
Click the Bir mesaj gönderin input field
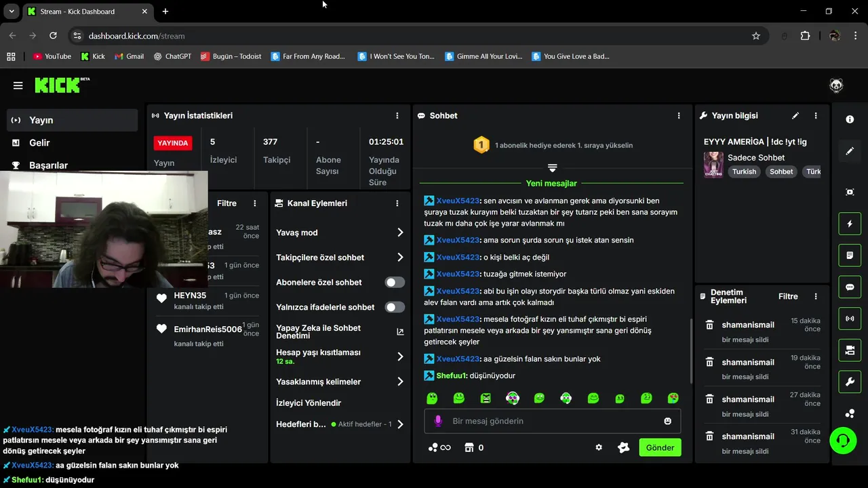(553, 421)
